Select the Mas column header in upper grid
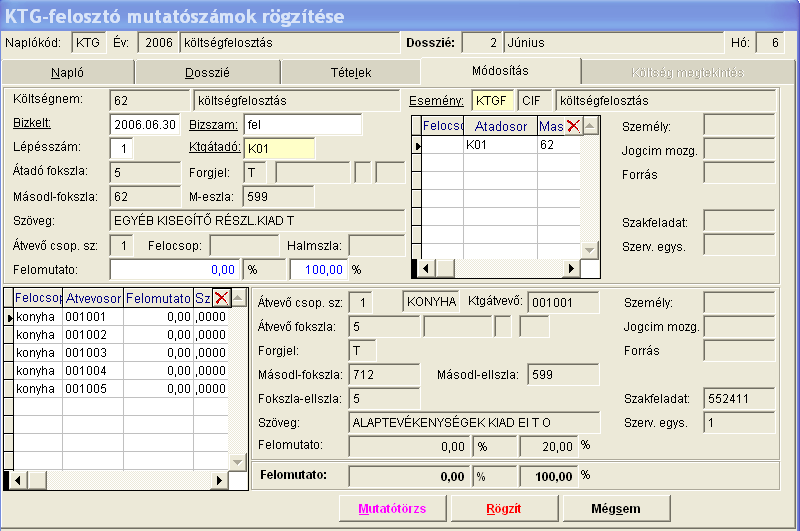The image size is (800, 531). [552, 126]
